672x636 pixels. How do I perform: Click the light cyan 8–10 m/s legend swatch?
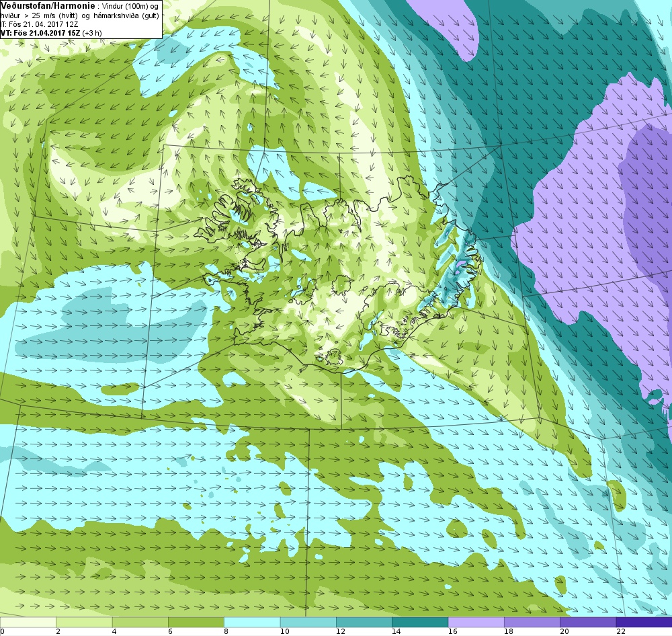(252, 622)
